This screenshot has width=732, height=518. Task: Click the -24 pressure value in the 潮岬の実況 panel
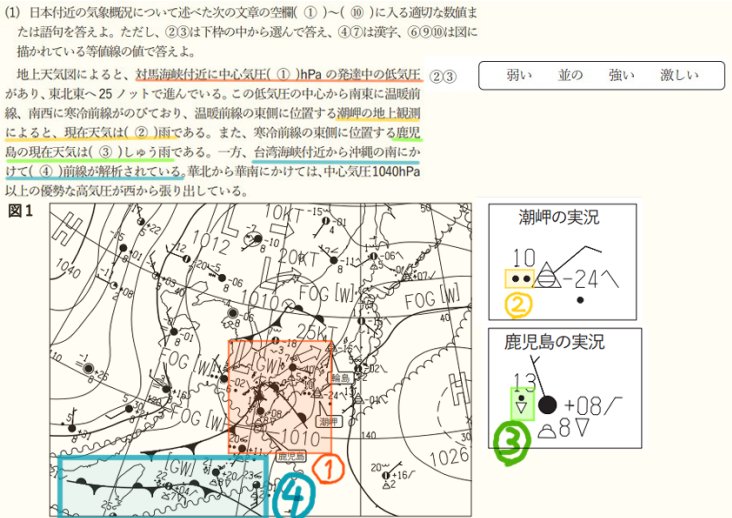tap(581, 279)
